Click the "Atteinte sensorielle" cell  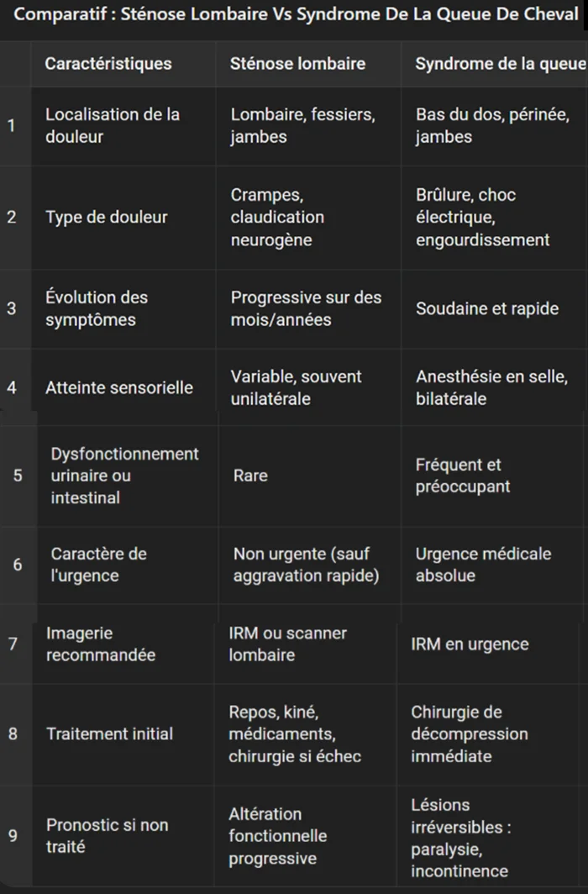119,387
